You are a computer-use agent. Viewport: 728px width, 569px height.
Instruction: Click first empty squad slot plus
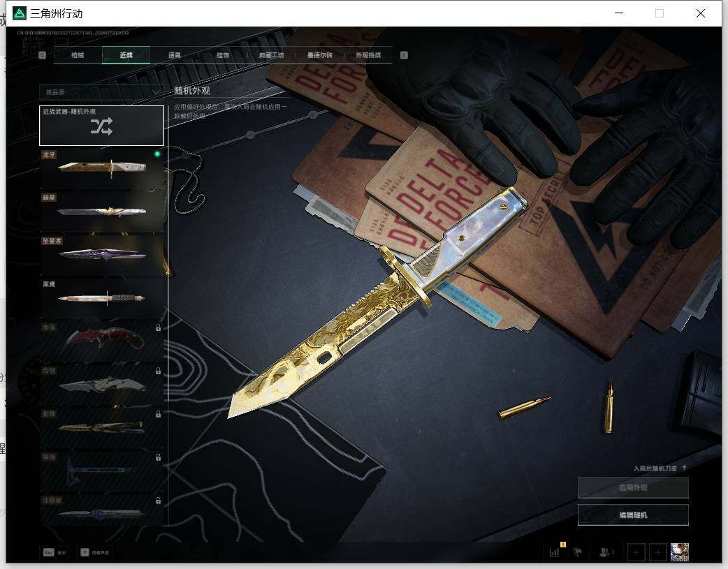point(636,552)
